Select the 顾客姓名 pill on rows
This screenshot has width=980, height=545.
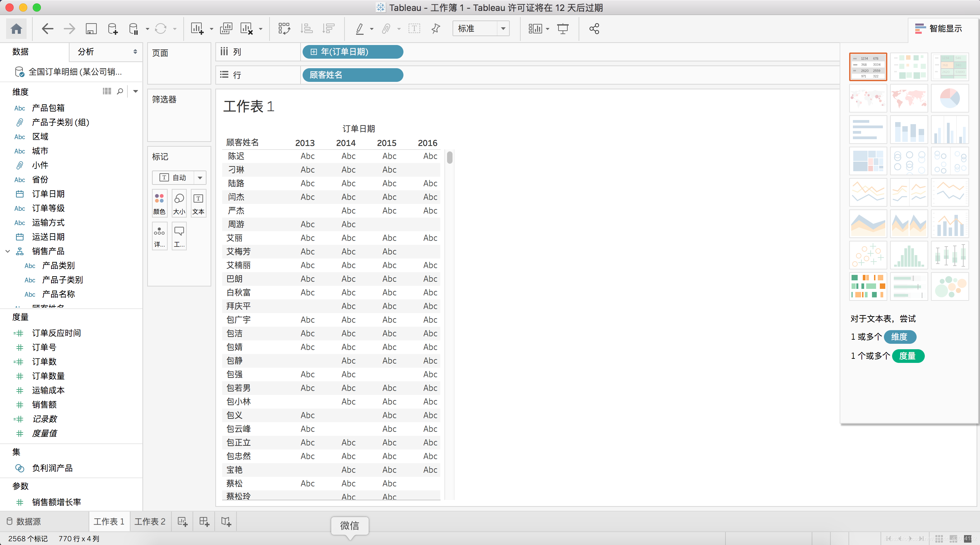[353, 75]
